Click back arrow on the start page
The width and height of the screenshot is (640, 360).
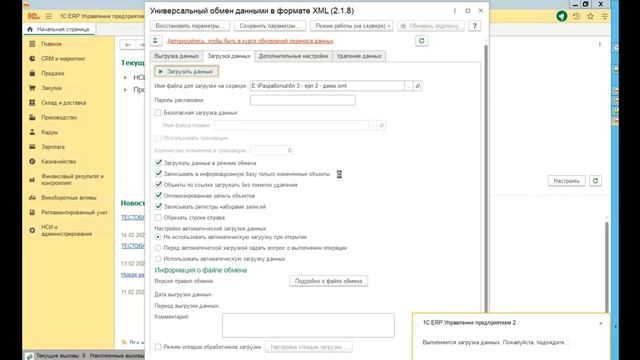[128, 44]
